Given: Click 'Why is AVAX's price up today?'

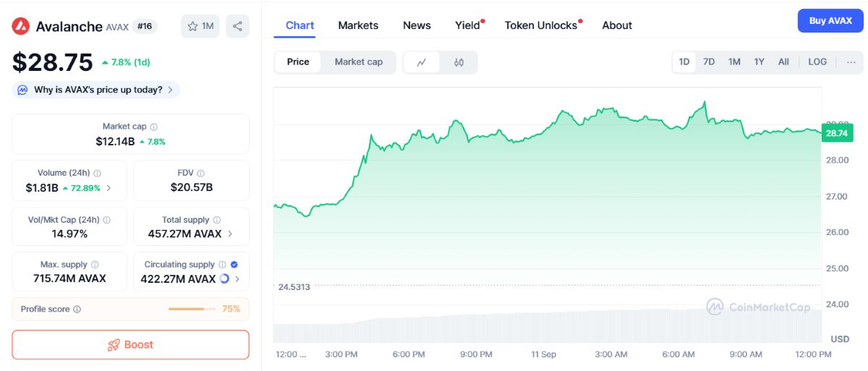Looking at the screenshot, I should coord(98,90).
